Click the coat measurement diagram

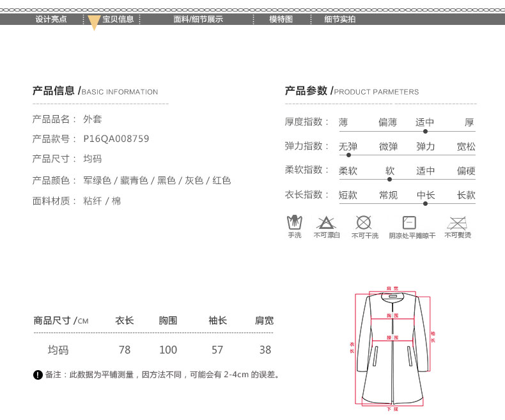tap(392, 348)
